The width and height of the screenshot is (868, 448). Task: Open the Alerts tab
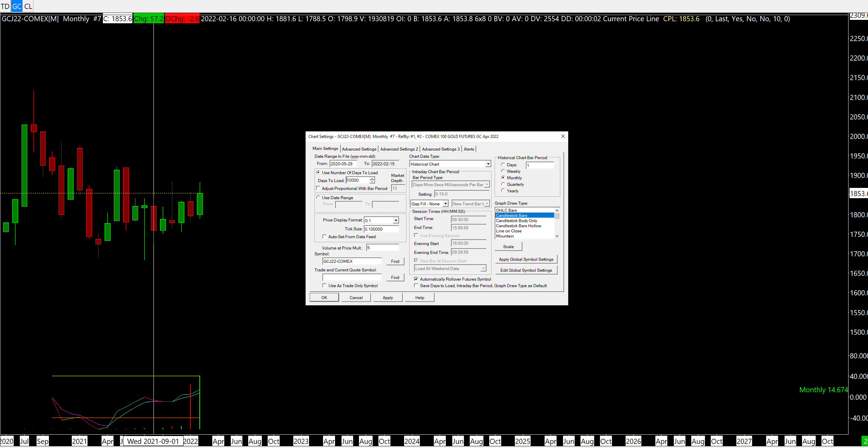click(x=469, y=149)
